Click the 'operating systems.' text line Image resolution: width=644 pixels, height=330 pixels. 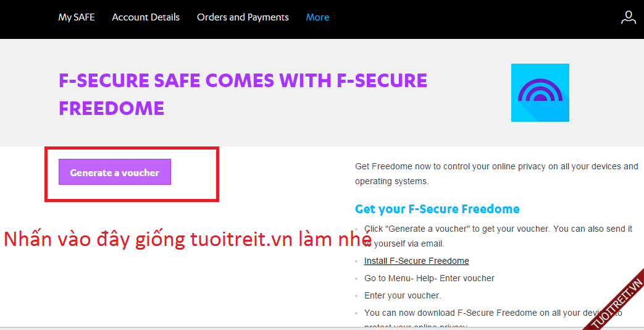(391, 181)
